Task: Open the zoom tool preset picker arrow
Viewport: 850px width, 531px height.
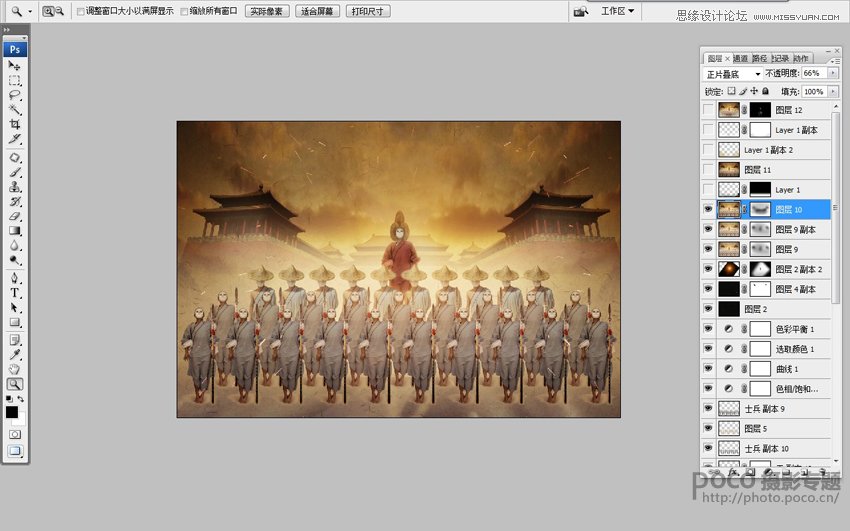Action: 30,11
